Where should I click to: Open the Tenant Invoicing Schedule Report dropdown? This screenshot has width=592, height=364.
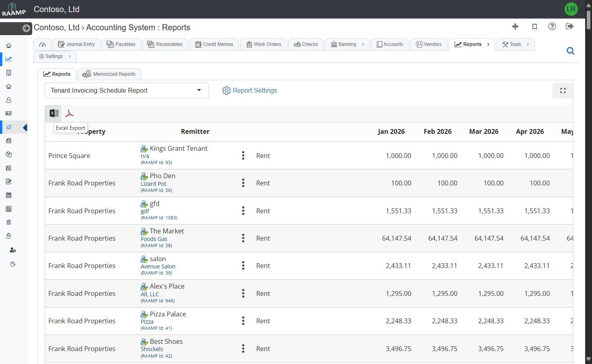pos(127,91)
